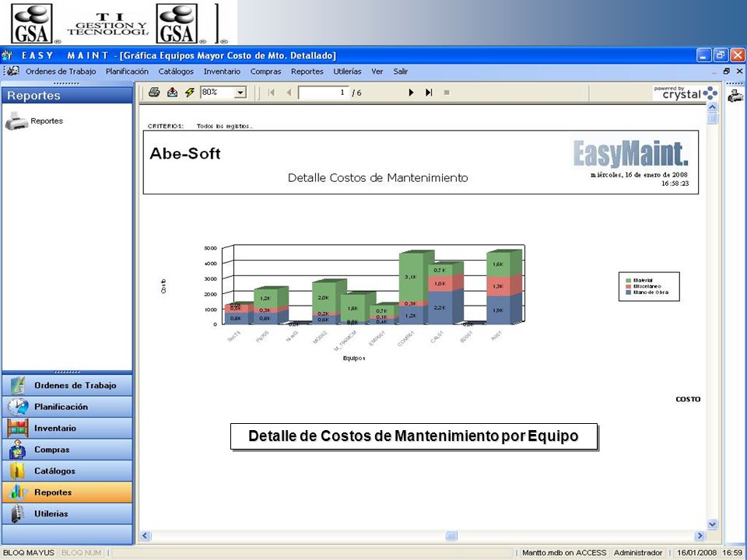Click the 'COSTO' label in the report
This screenshot has height=560, width=747.
[688, 399]
